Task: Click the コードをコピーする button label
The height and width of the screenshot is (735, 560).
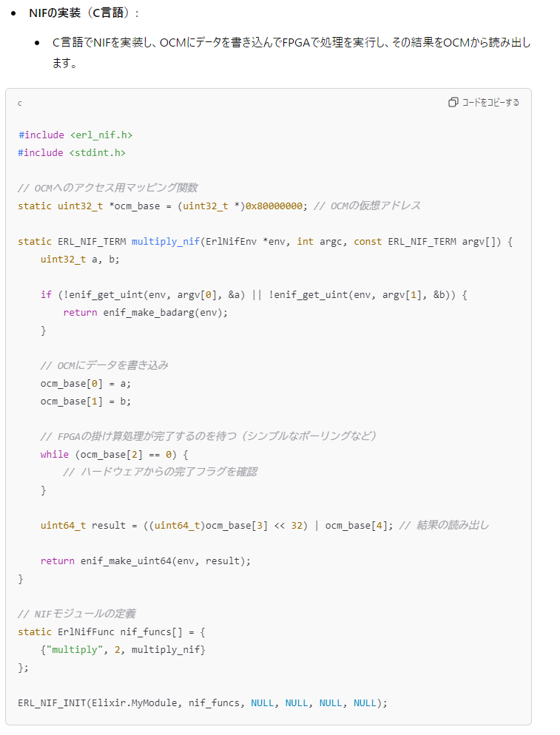Action: [x=490, y=102]
